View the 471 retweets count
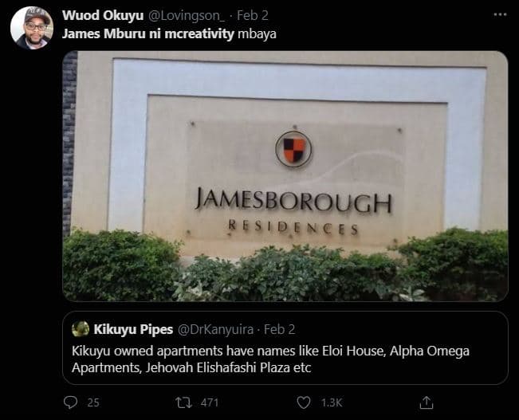 click(209, 402)
